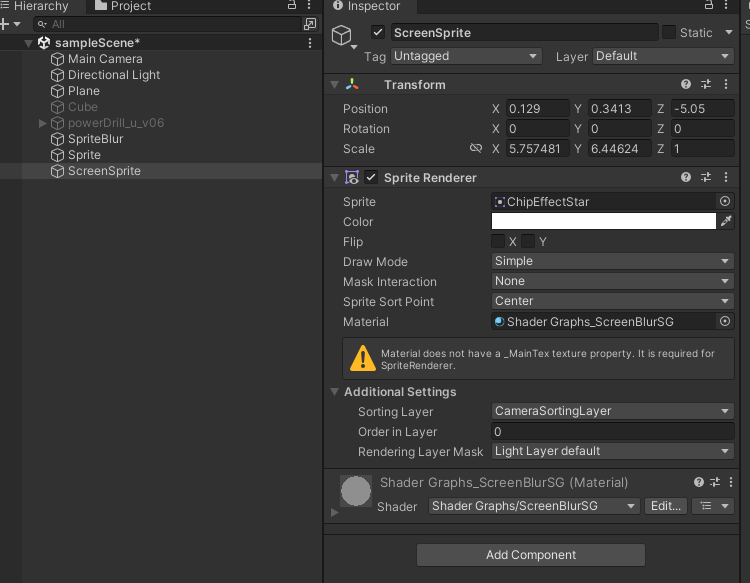The height and width of the screenshot is (583, 750).
Task: Click Position X field 0.129
Action: coord(538,109)
